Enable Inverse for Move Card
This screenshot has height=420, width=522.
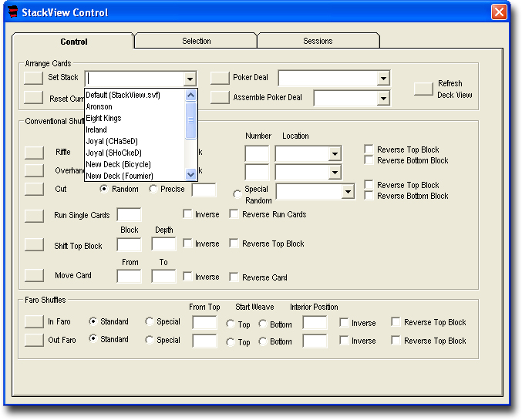tap(187, 276)
